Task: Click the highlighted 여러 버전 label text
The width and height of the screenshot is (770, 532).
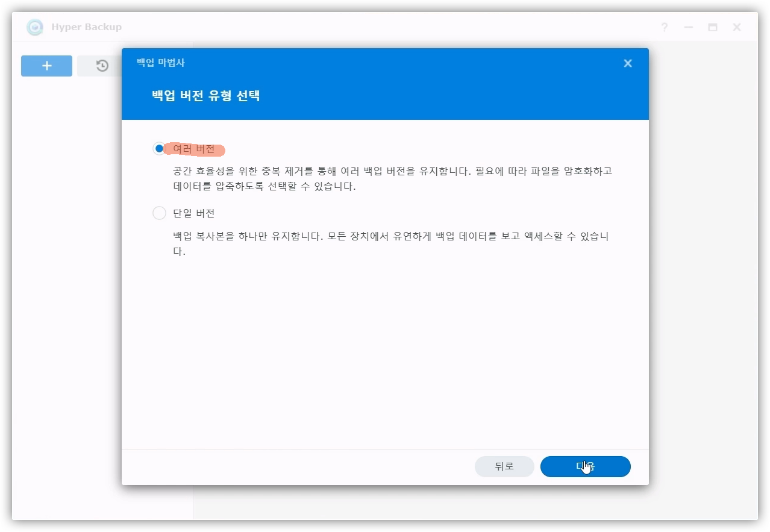Action: point(193,149)
